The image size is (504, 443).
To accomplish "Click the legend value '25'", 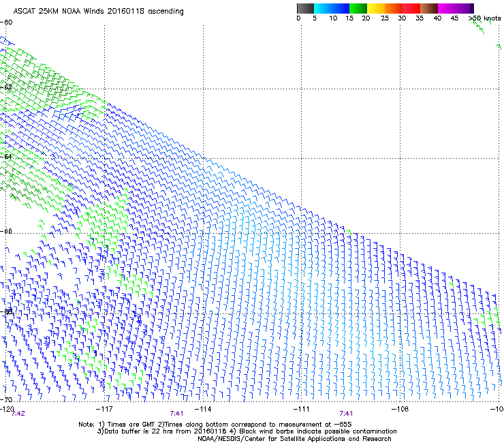I will (x=385, y=18).
